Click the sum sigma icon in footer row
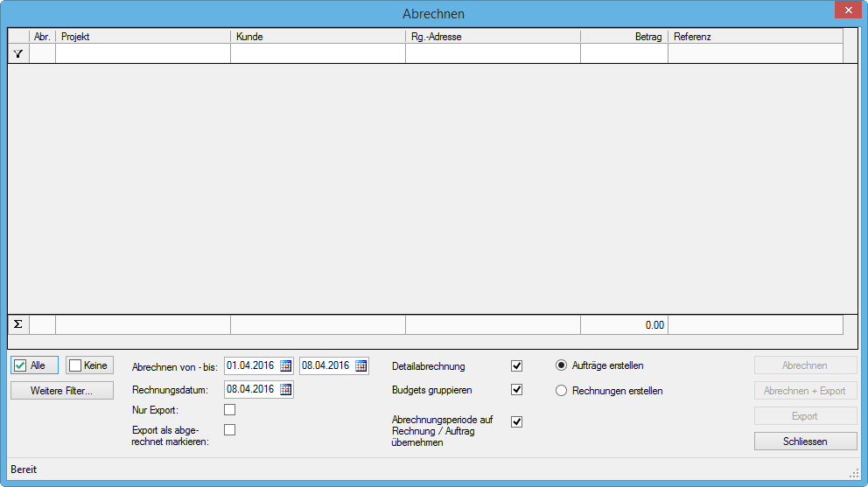Screen dimensions: 868x487 (x=17, y=324)
